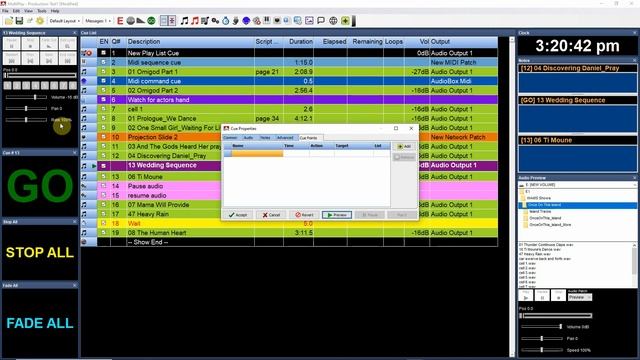Switch to Advanced tab in Cue Properties
Image resolution: width=640 pixels, height=360 pixels.
(285, 138)
